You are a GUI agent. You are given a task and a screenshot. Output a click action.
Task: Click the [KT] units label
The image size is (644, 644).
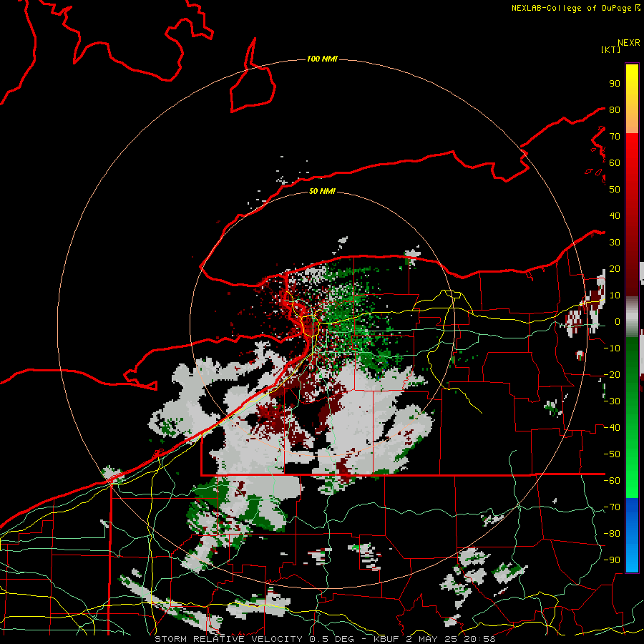click(611, 49)
